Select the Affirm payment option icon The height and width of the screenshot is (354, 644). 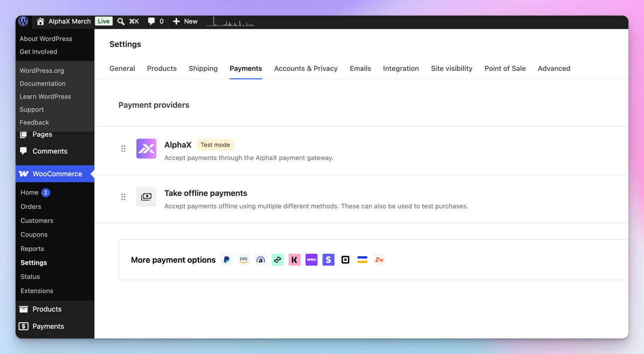[x=261, y=260]
